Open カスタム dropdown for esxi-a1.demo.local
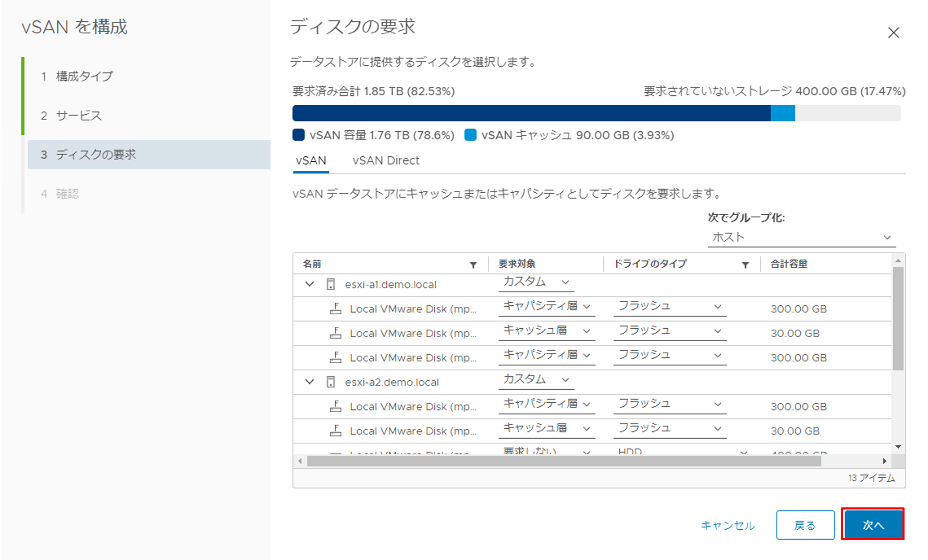This screenshot has height=560, width=928. (x=536, y=282)
